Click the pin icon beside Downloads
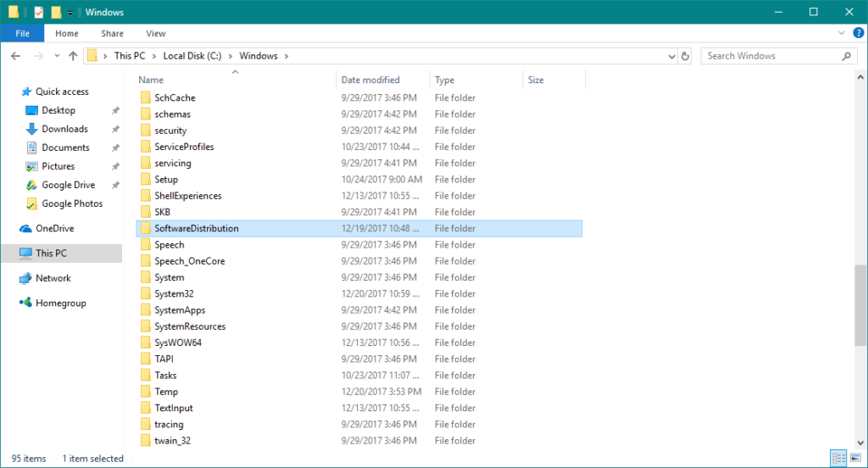Screen dimensions: 868x468 coord(115,129)
